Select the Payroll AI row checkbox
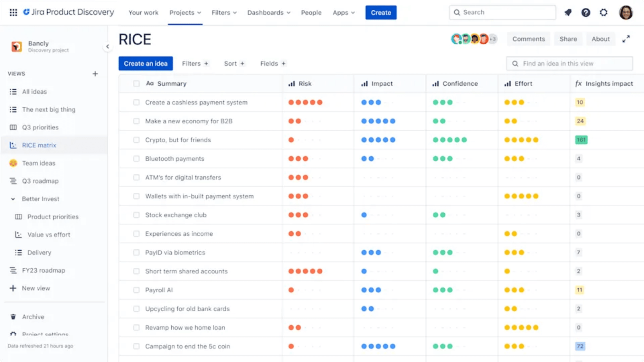 pyautogui.click(x=137, y=290)
